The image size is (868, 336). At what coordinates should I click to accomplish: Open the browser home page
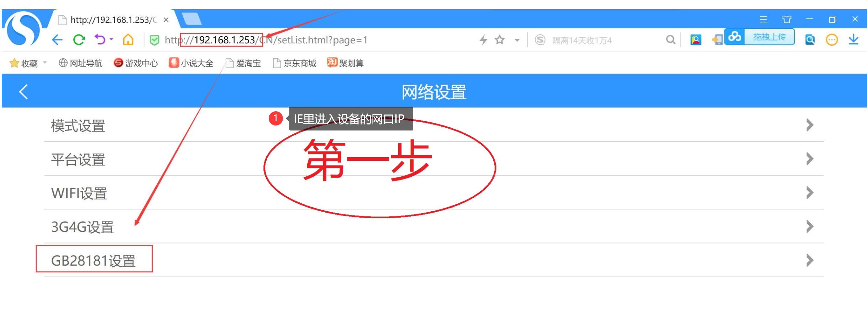(x=129, y=39)
